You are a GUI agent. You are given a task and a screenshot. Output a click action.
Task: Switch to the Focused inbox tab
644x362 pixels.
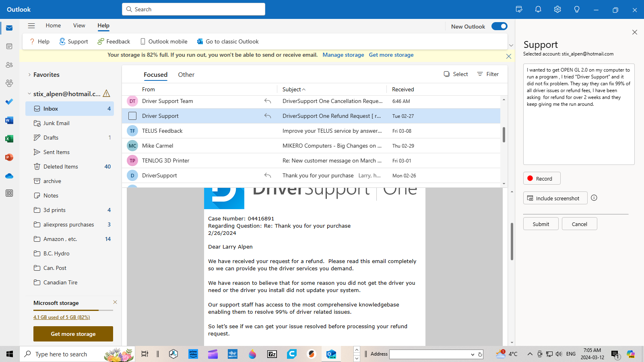[155, 74]
